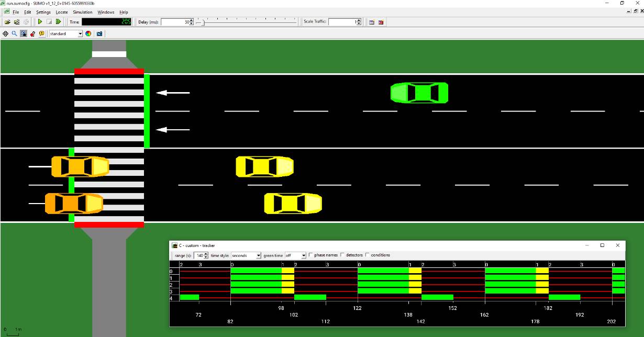The image size is (644, 337).
Task: Expand the time style seconds dropdown
Action: click(x=258, y=255)
